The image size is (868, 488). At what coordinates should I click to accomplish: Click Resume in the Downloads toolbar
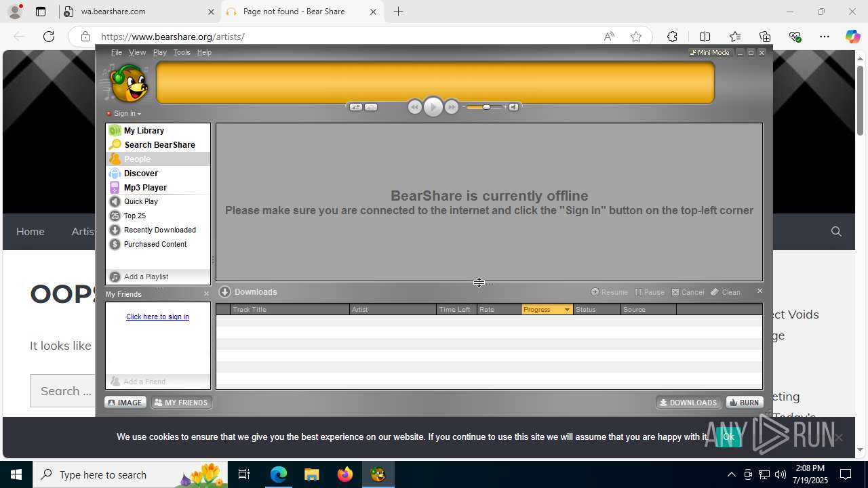pyautogui.click(x=609, y=292)
